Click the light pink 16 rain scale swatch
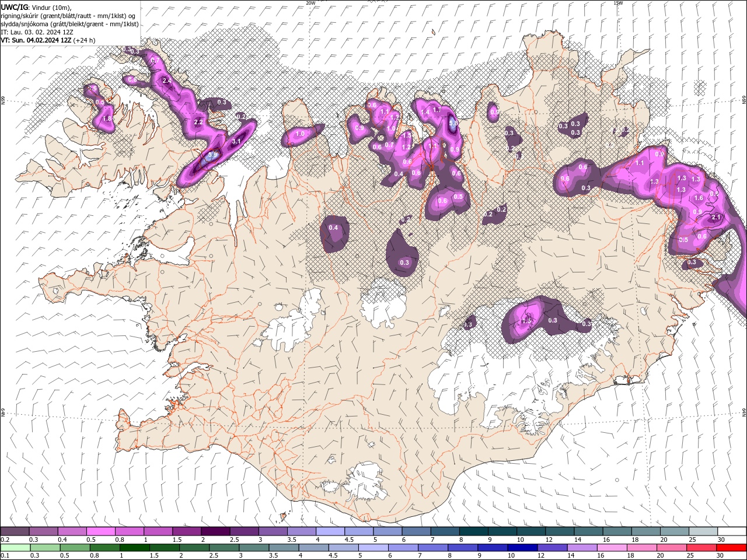Viewport: 747px width, 560px height. tap(611, 548)
